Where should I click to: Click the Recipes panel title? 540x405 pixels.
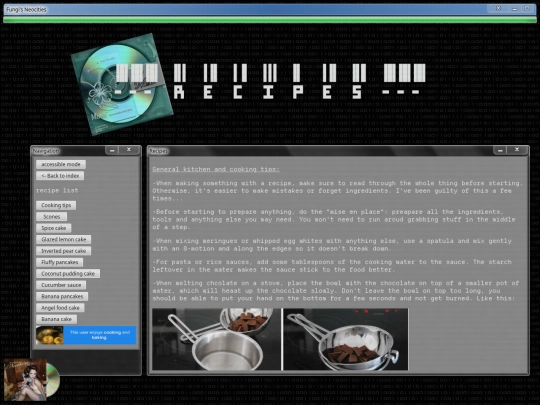(x=159, y=151)
